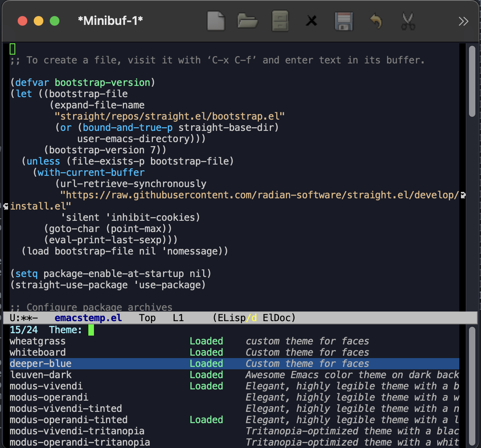Viewport: 481px width, 448px height.
Task: Click the straight-use-package line
Action: click(x=108, y=285)
